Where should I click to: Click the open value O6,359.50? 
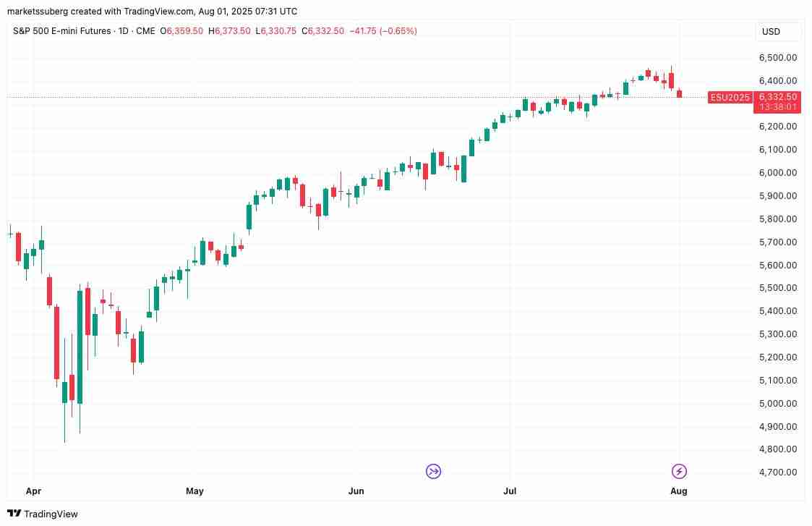[x=182, y=31]
